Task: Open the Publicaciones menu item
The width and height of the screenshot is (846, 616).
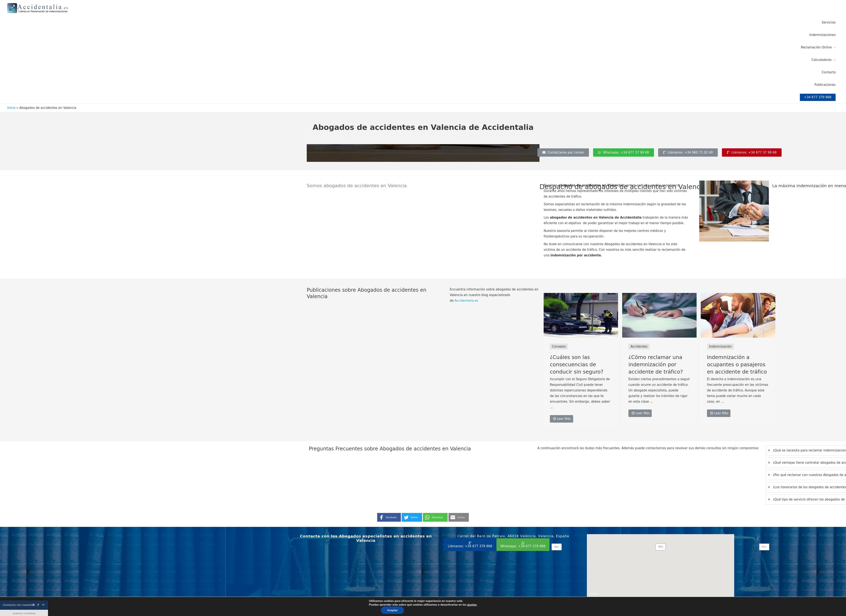Action: (x=825, y=85)
